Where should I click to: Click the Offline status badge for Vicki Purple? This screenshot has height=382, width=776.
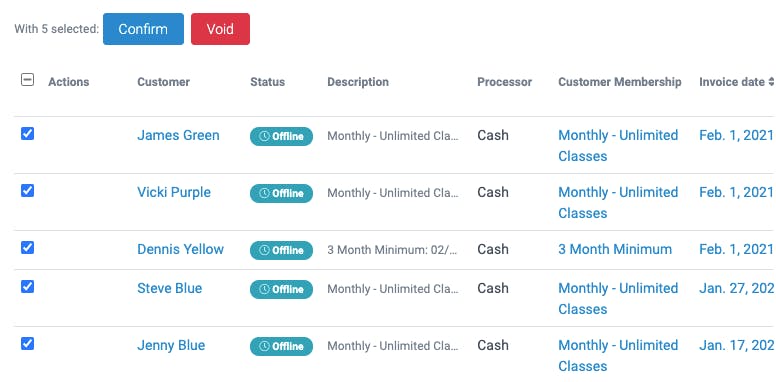point(281,193)
